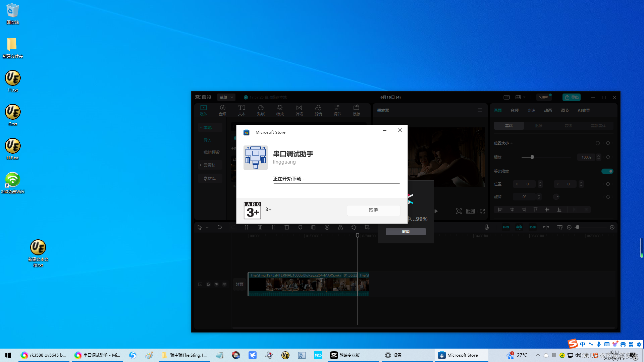Open the 贴纸 sticker icon
Image resolution: width=644 pixels, height=362 pixels.
tap(261, 110)
